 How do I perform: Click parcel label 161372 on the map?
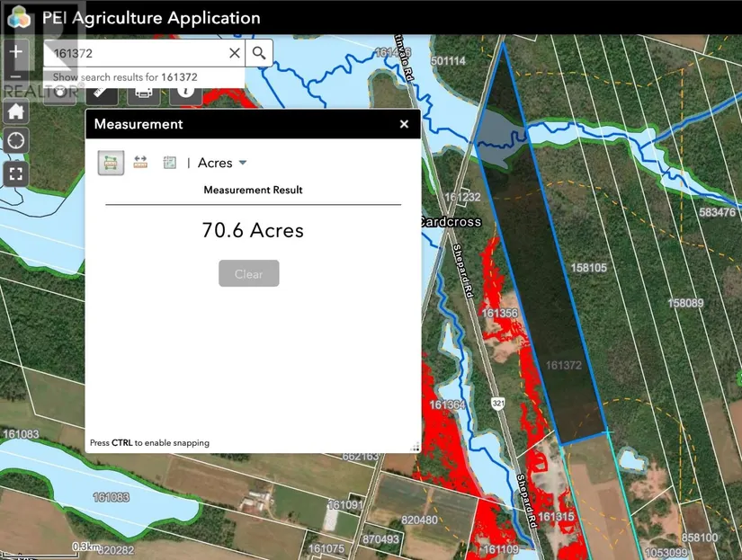click(563, 365)
